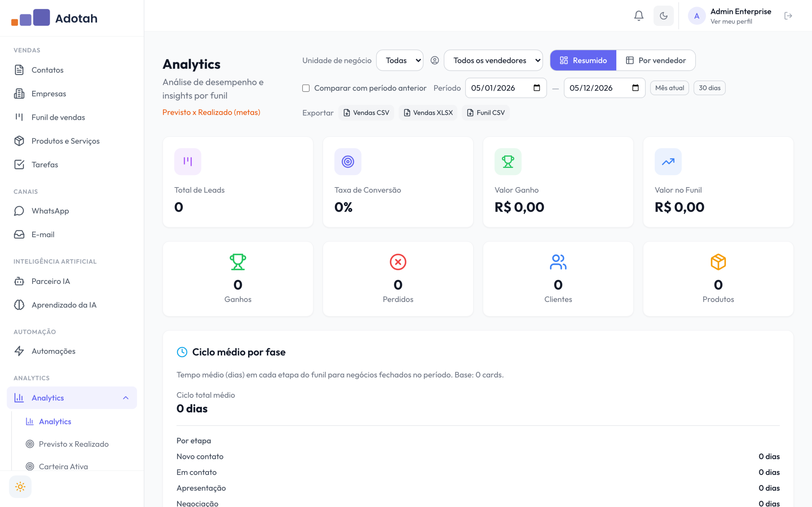Viewport: 812px width, 507px height.
Task: Open Unidade de negócio Todas dropdown
Action: [x=400, y=60]
